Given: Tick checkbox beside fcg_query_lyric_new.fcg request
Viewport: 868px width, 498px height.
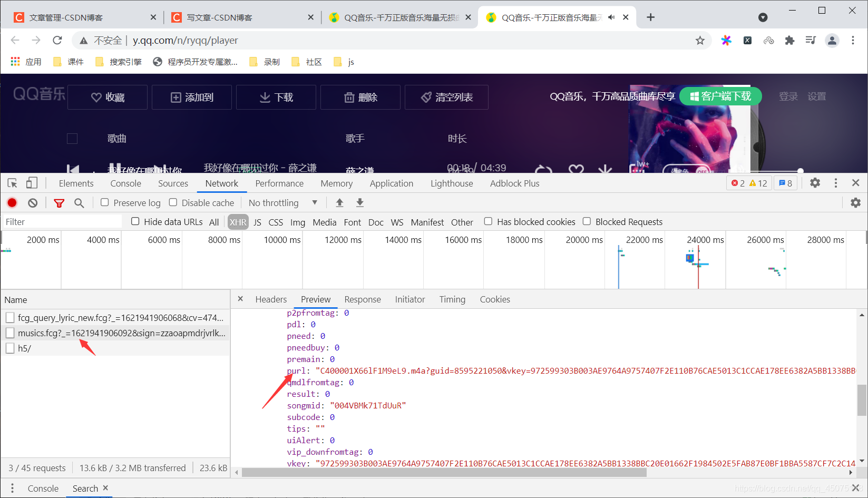Looking at the screenshot, I should tap(10, 317).
